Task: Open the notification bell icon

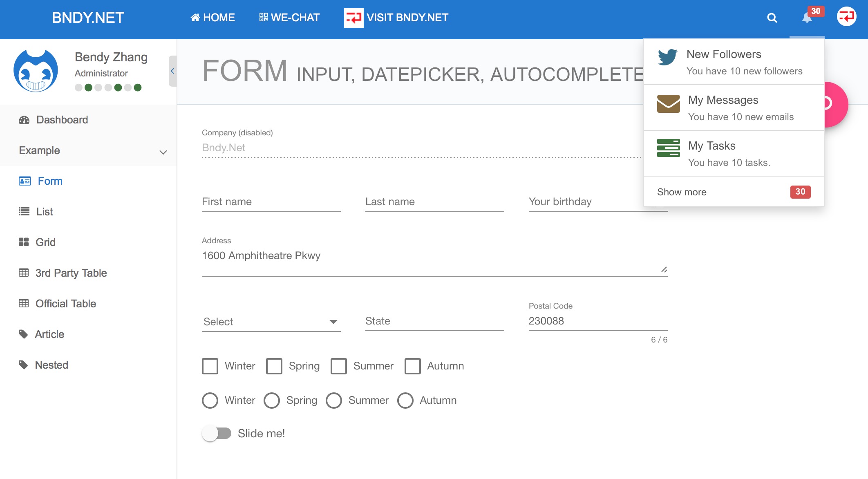Action: pyautogui.click(x=807, y=18)
